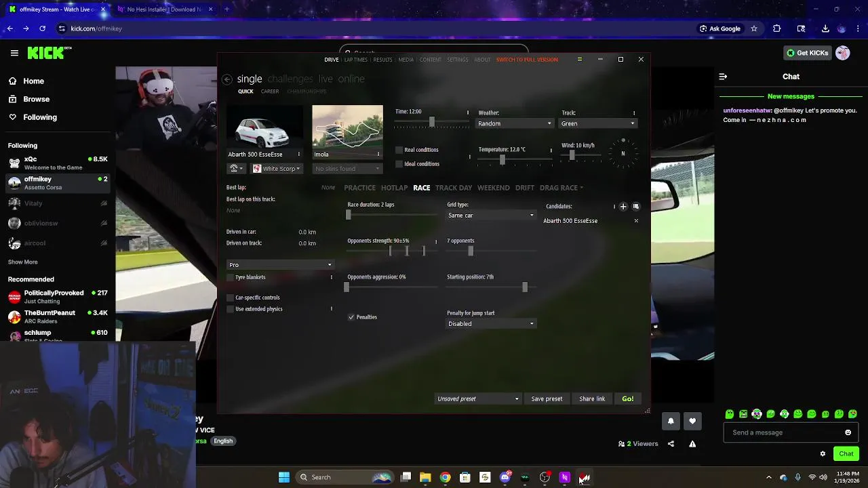Open the candidates list manager icon
The height and width of the screenshot is (488, 868).
tap(636, 206)
